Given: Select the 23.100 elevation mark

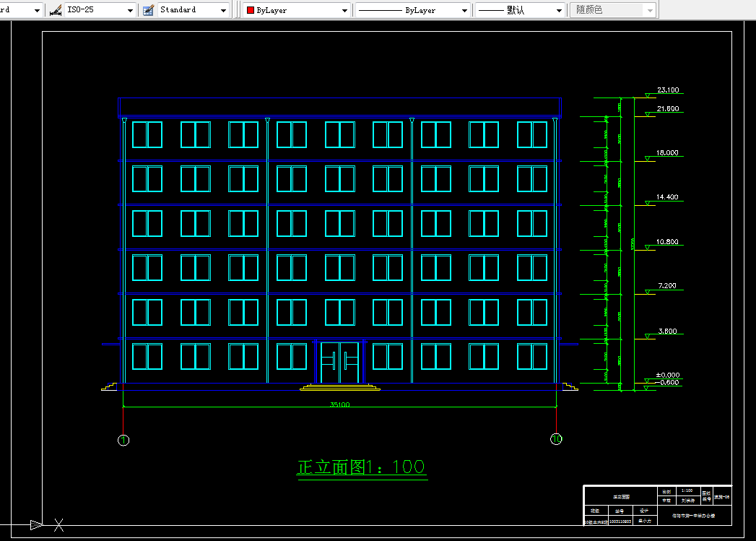Looking at the screenshot, I should [668, 90].
